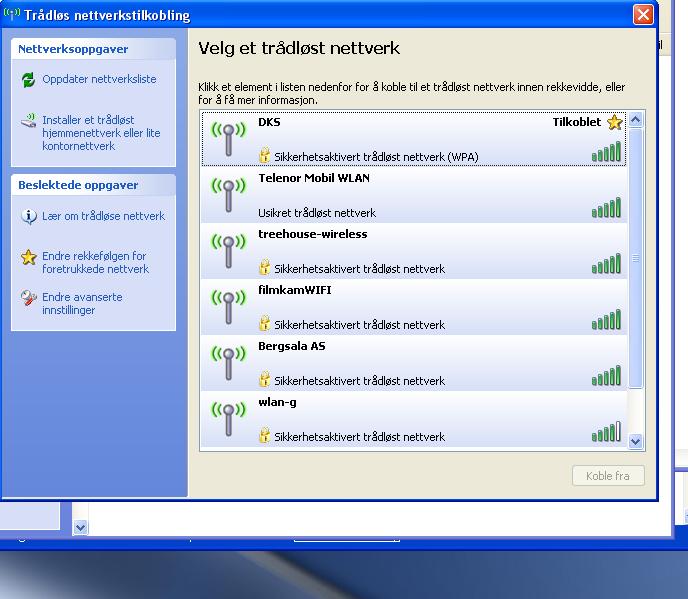Click Usikret trådløst nettverk description
Viewport: 688px width, 599px height.
317,213
